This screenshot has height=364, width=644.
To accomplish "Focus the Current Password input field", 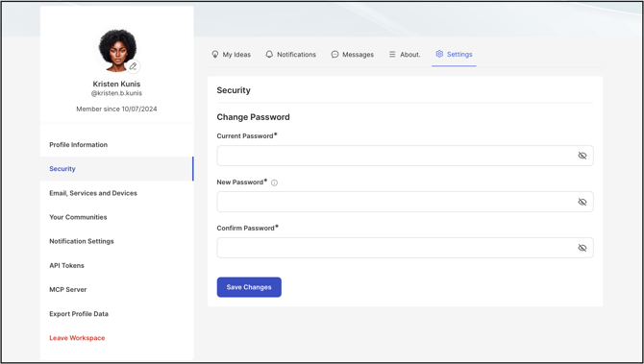I will [x=405, y=156].
